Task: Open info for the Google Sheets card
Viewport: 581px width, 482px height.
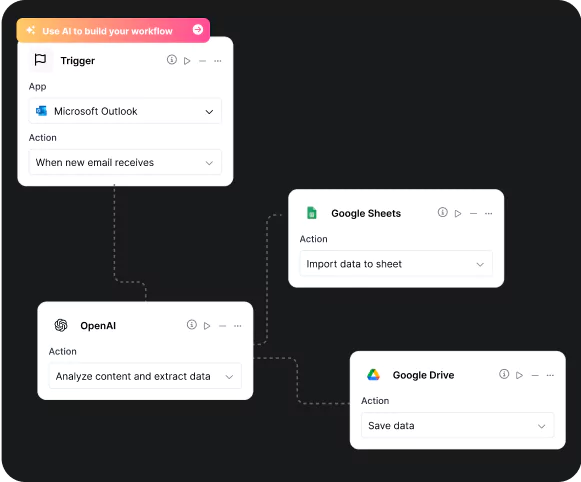Action: tap(442, 212)
